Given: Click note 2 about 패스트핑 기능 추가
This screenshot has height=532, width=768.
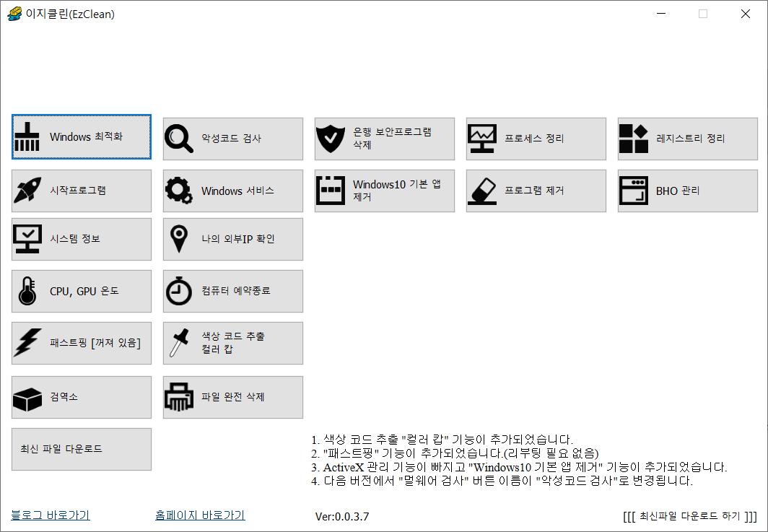Looking at the screenshot, I should [x=455, y=453].
